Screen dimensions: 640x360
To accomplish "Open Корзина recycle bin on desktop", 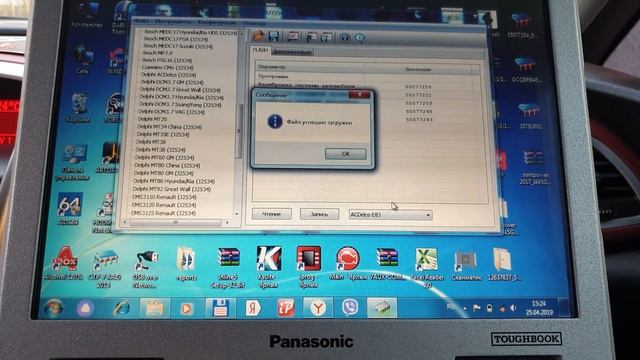I will [78, 107].
